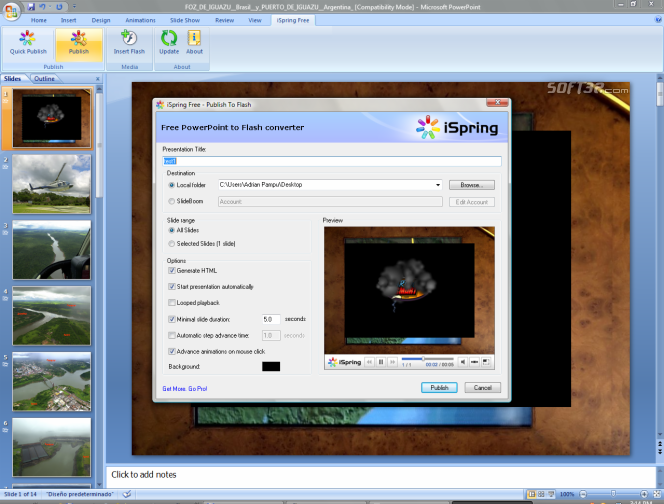This screenshot has width=664, height=504.
Task: Toggle Advance animations on mouse click
Action: point(172,352)
